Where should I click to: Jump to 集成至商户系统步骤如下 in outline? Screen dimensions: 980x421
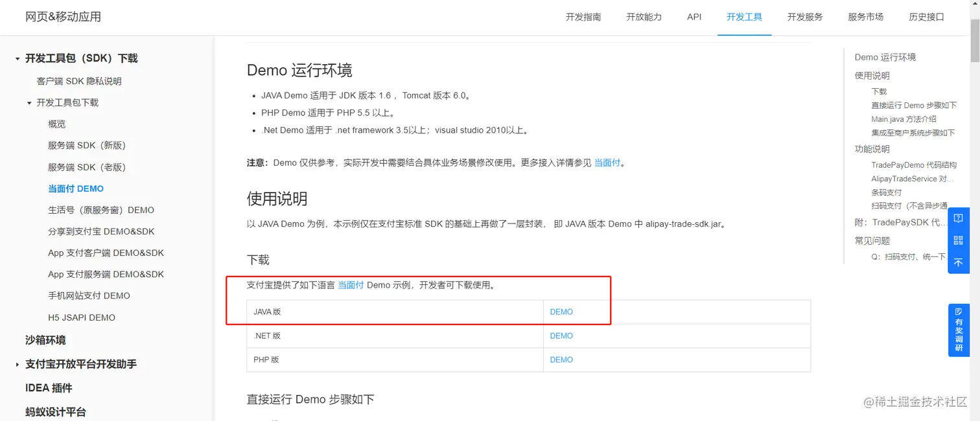[913, 133]
